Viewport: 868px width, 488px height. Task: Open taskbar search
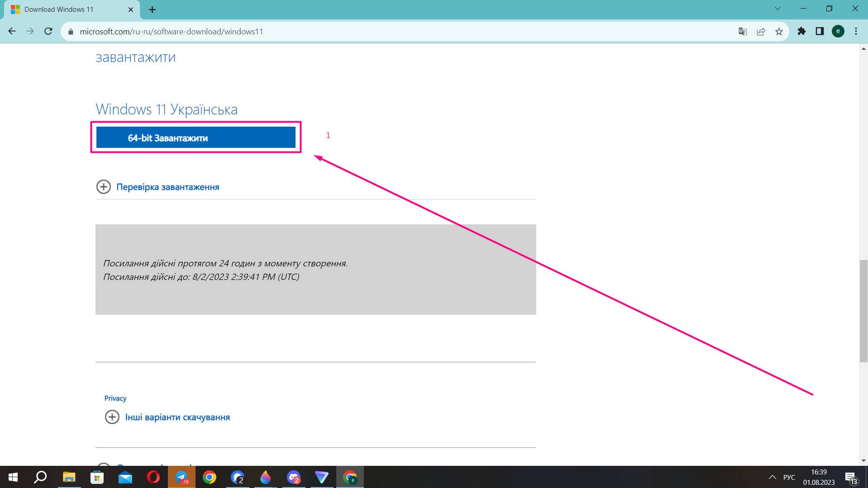(x=41, y=477)
